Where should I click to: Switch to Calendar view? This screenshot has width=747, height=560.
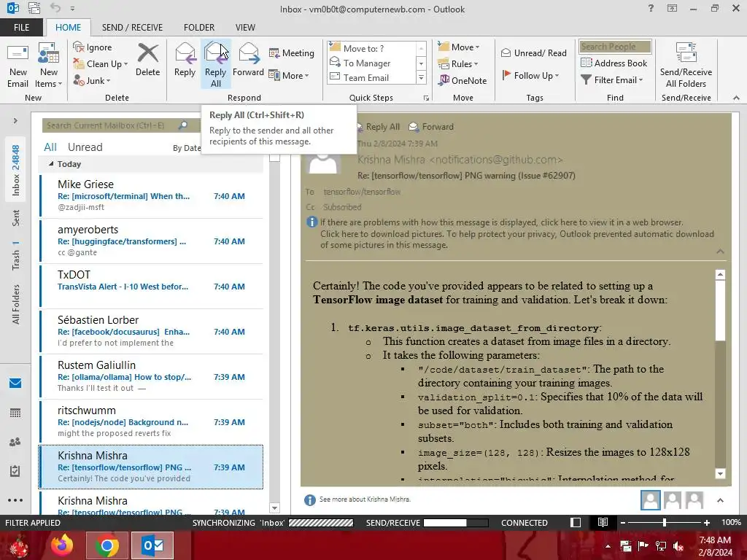(x=15, y=413)
